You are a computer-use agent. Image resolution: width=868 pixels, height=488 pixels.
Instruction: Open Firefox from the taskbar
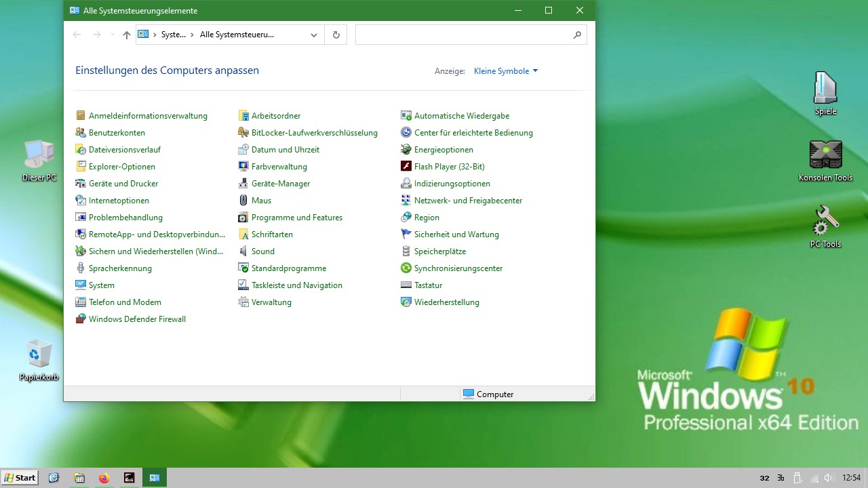click(x=104, y=478)
